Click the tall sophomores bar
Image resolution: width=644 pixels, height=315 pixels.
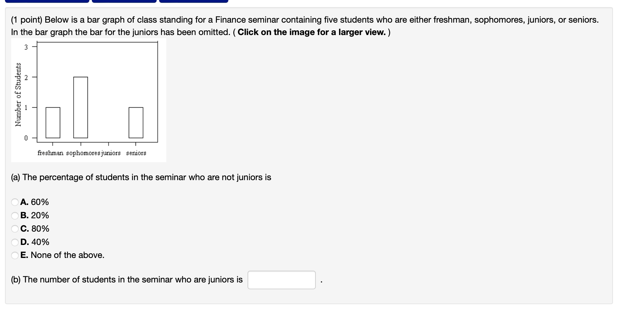pyautogui.click(x=81, y=107)
